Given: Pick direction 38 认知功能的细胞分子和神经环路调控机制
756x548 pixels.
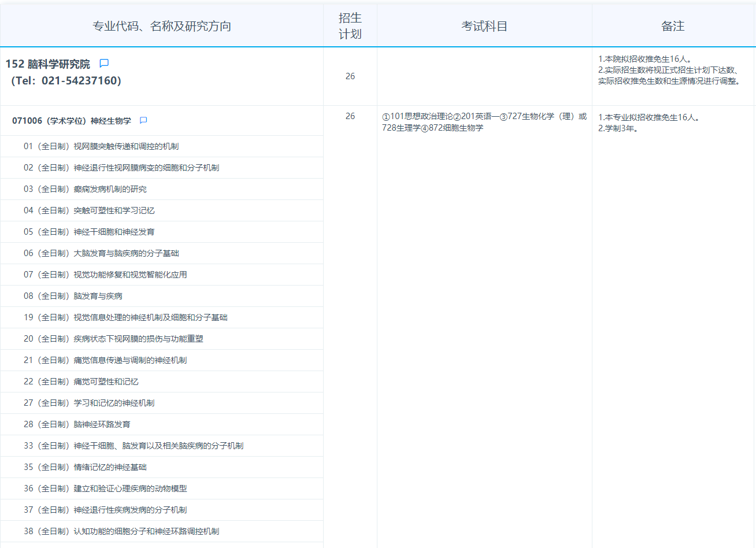Looking at the screenshot, I should tap(121, 531).
